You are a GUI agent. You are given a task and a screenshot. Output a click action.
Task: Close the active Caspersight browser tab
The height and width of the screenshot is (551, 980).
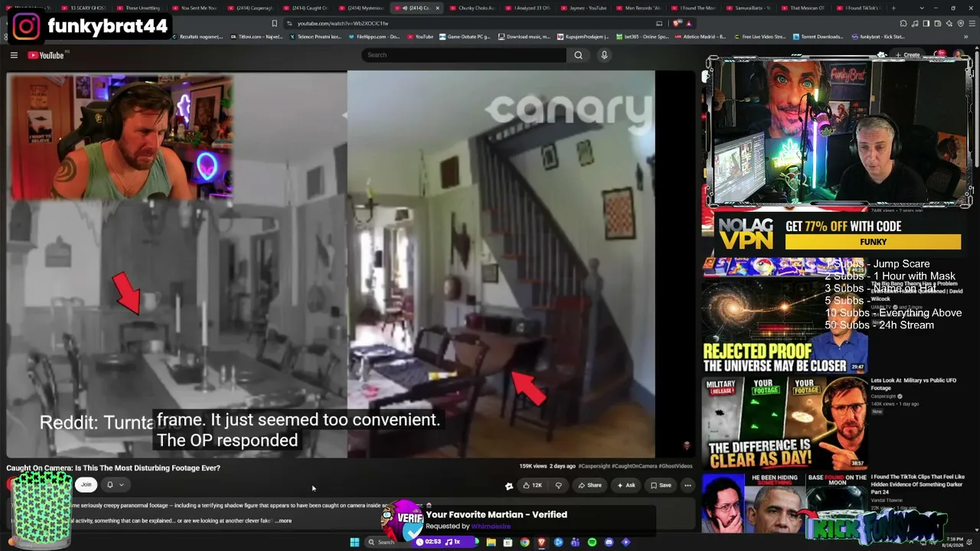437,8
